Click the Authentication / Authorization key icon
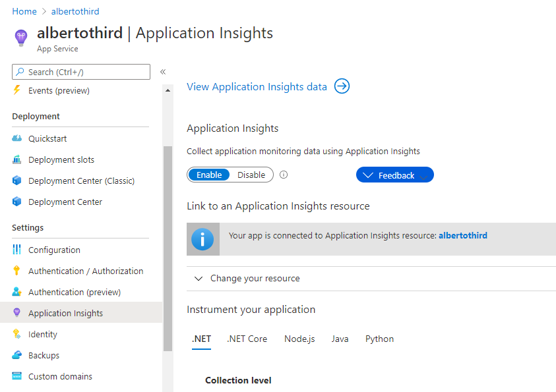This screenshot has width=556, height=392. click(17, 271)
